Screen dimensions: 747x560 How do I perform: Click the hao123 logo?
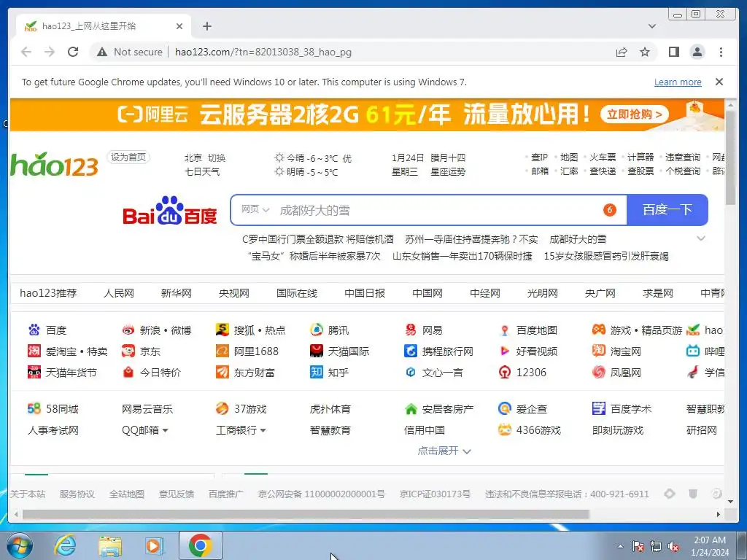point(54,164)
